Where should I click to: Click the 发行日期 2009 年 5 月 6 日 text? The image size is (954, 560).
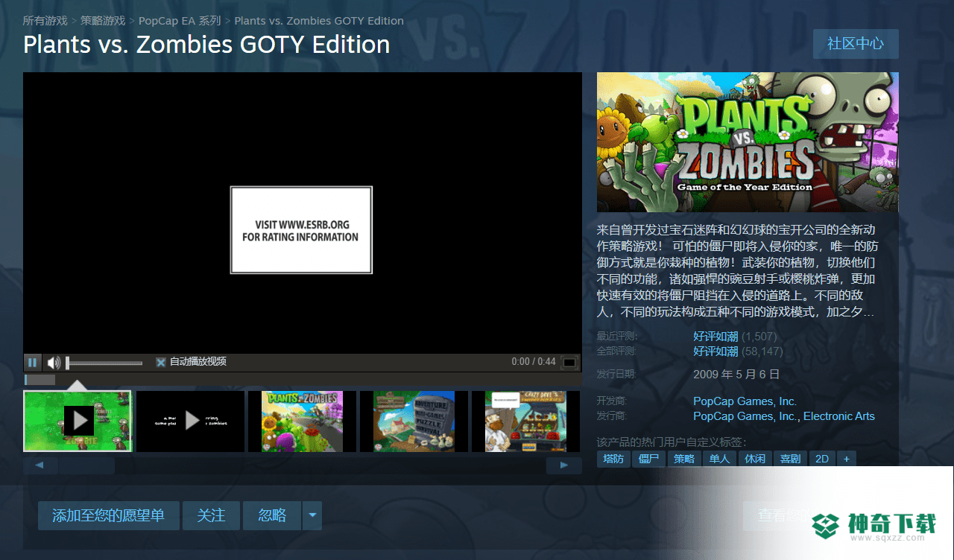click(736, 374)
